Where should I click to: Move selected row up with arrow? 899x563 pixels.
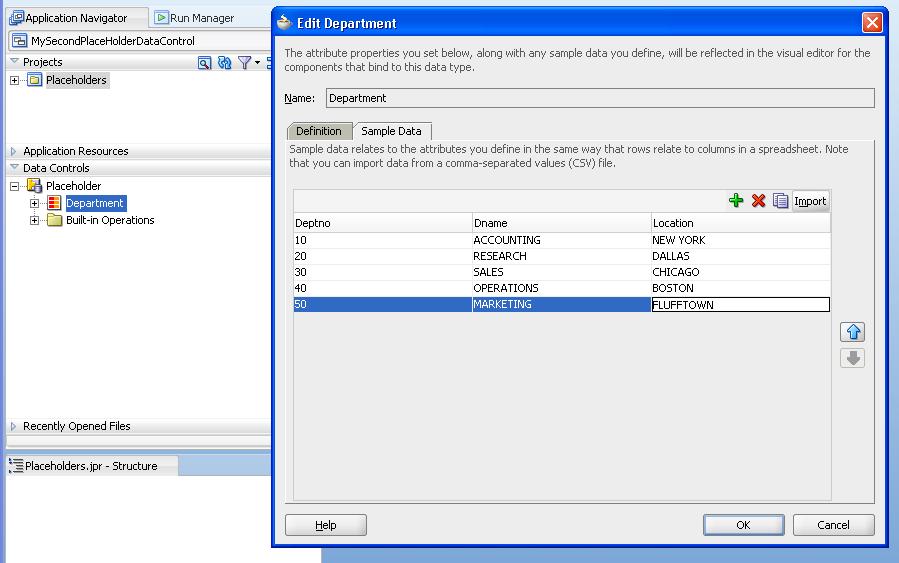pos(852,332)
